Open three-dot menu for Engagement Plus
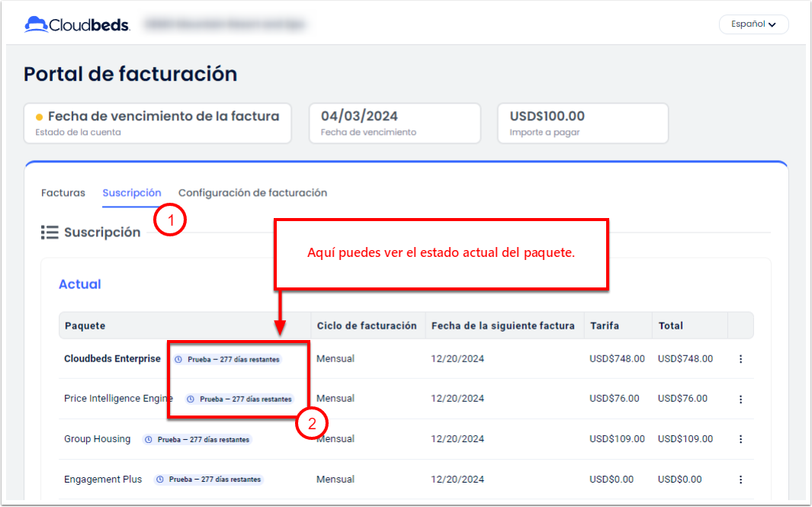The width and height of the screenshot is (812, 507). tap(740, 480)
